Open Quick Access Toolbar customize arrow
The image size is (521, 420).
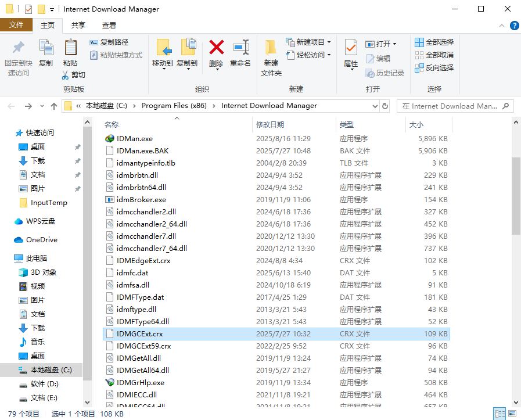click(52, 10)
